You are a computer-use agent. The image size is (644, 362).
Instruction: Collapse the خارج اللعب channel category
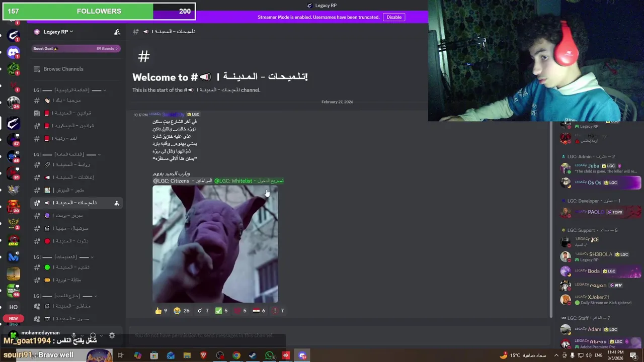click(65, 296)
